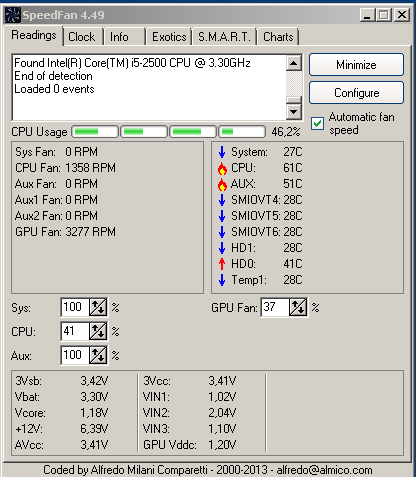The image size is (417, 480).
Task: Click the second CPU Usage core bar
Action: [x=144, y=132]
